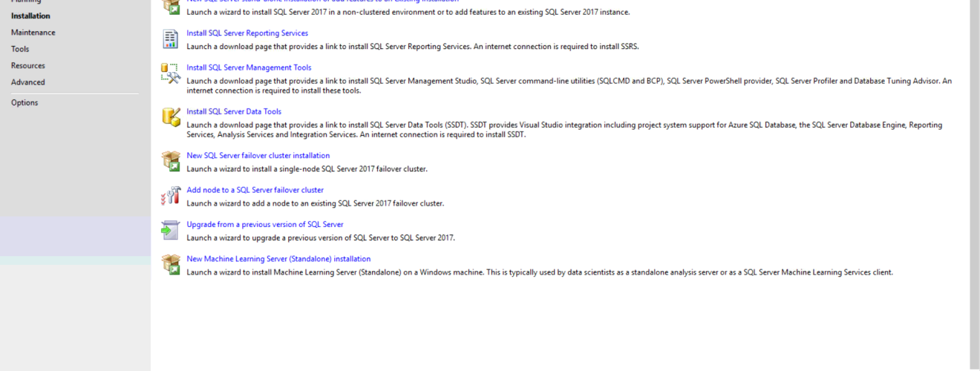This screenshot has height=371, width=980.
Task: Click the Reporting Services chart icon
Action: (x=171, y=39)
